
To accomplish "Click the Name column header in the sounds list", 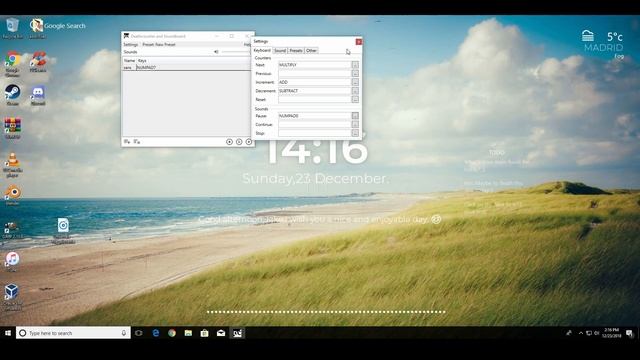I will pyautogui.click(x=129, y=60).
